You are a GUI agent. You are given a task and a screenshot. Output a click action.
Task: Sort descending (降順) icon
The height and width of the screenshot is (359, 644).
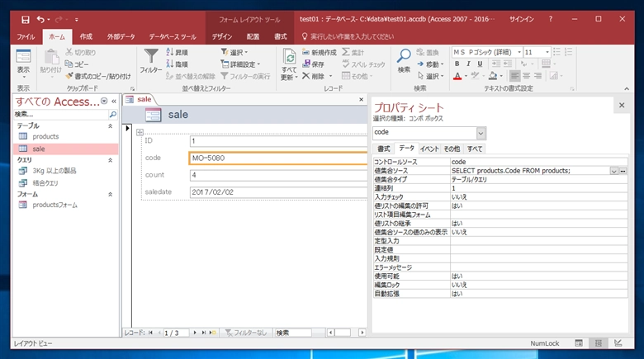point(169,64)
